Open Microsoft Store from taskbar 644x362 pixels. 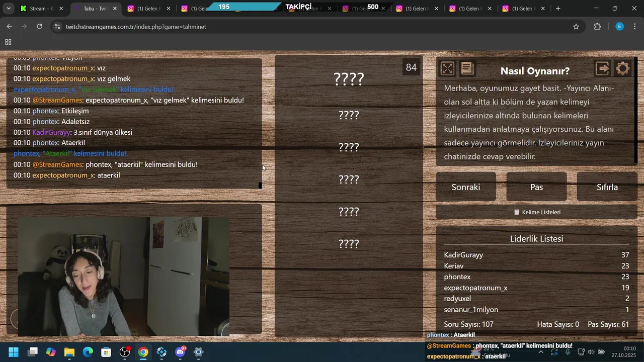coord(106,352)
